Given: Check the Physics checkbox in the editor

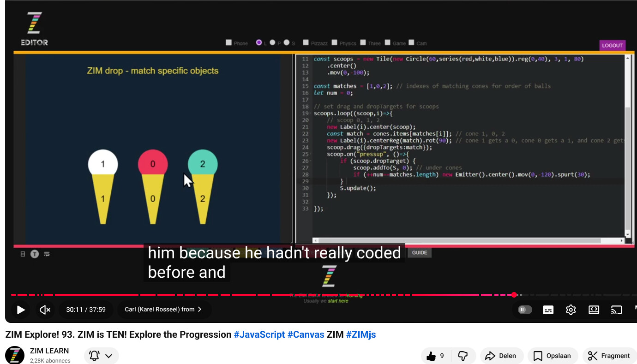Looking at the screenshot, I should coord(335,43).
